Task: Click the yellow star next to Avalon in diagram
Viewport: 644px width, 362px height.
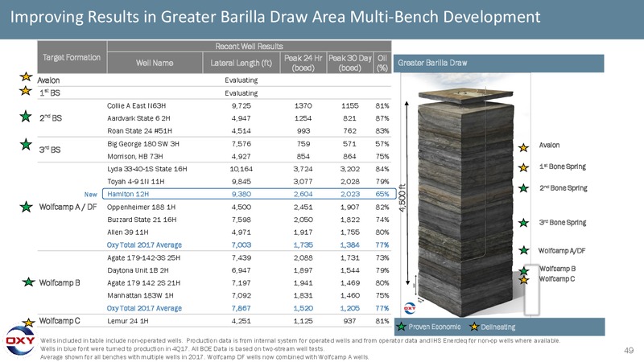Action: coord(523,147)
